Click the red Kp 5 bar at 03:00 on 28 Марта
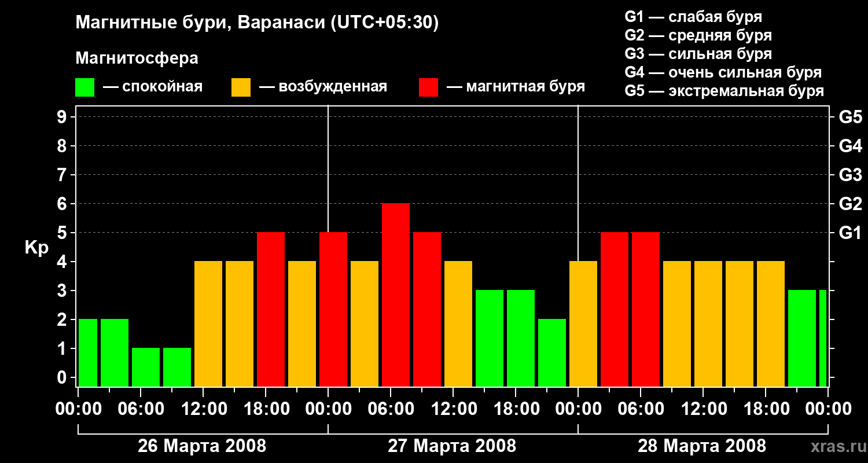This screenshot has height=463, width=868. point(615,310)
